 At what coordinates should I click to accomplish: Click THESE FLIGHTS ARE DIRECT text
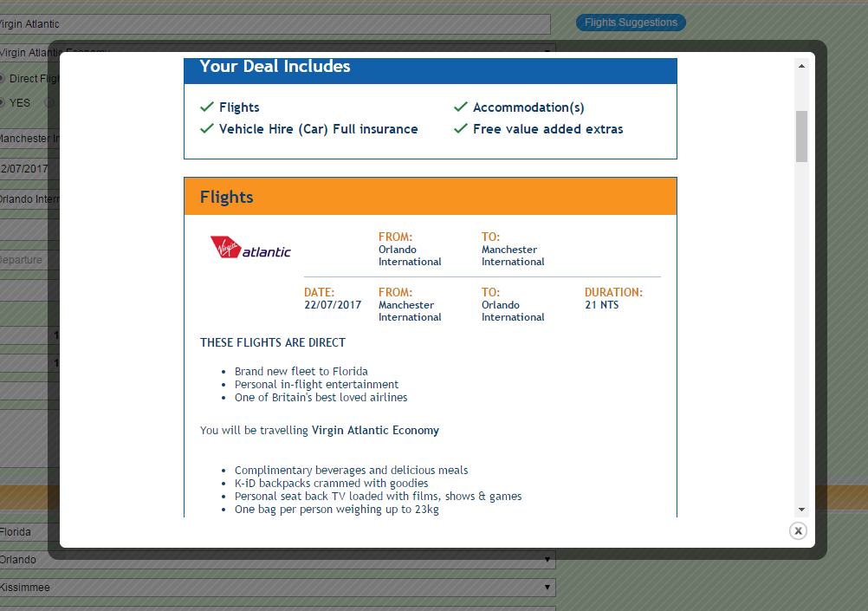pos(272,342)
